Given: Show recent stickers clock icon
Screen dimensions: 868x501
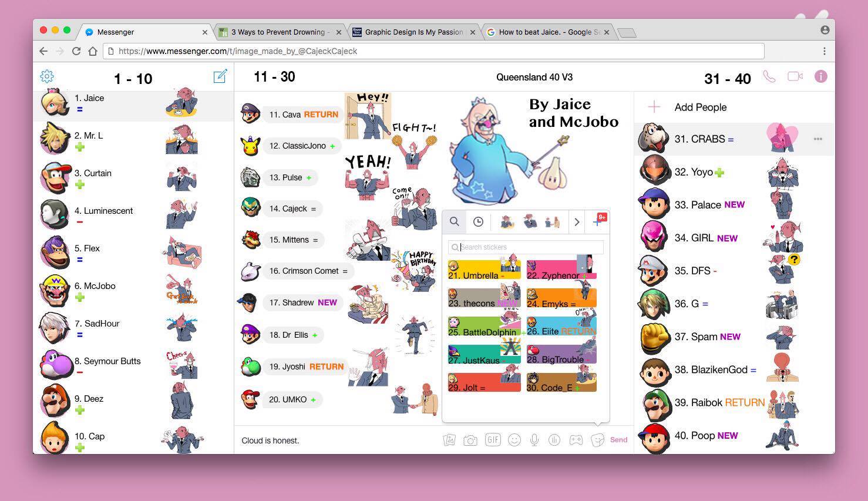Looking at the screenshot, I should 479,221.
